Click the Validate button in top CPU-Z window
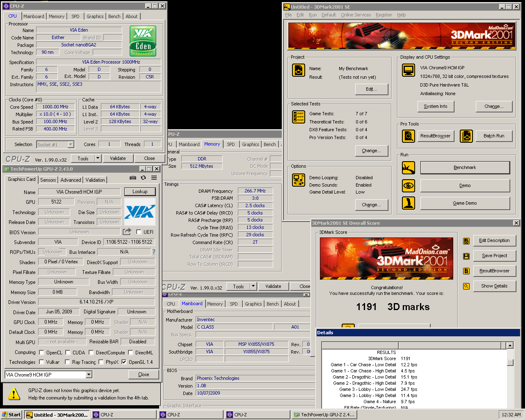This screenshot has width=525, height=420. tap(118, 158)
